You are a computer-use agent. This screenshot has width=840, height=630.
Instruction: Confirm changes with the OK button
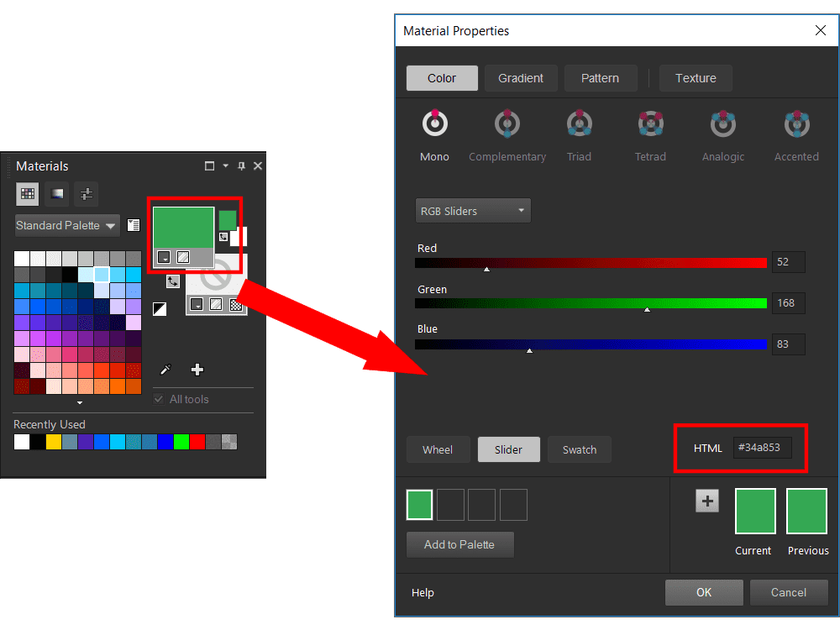pyautogui.click(x=704, y=592)
